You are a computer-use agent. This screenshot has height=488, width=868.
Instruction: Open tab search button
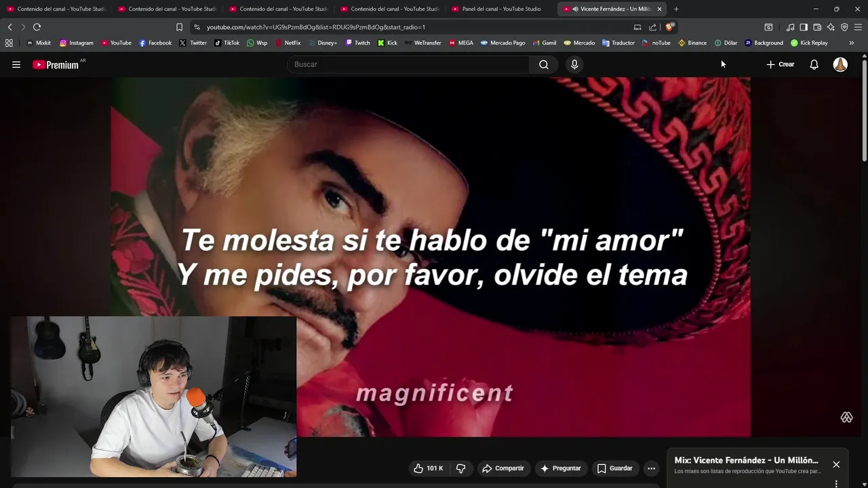pos(768,27)
